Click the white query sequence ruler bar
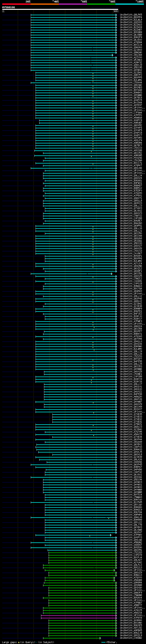The height and width of the screenshot is (644, 146). [60, 10]
